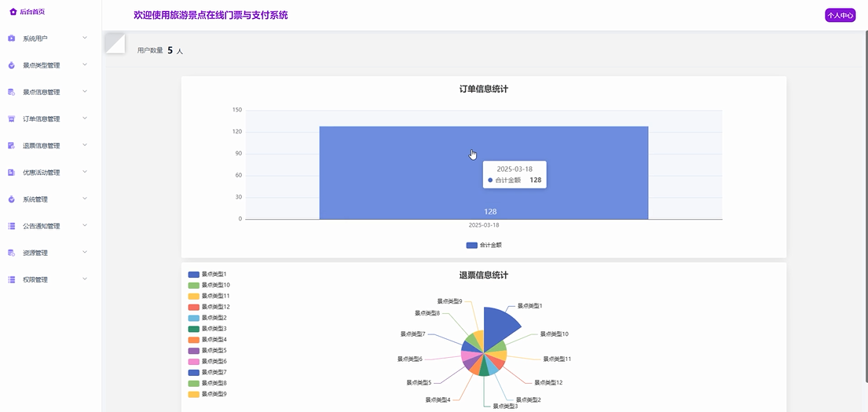Viewport: 868px width, 412px height.
Task: Click the 景点类型11 label beside the pie
Action: coord(557,359)
